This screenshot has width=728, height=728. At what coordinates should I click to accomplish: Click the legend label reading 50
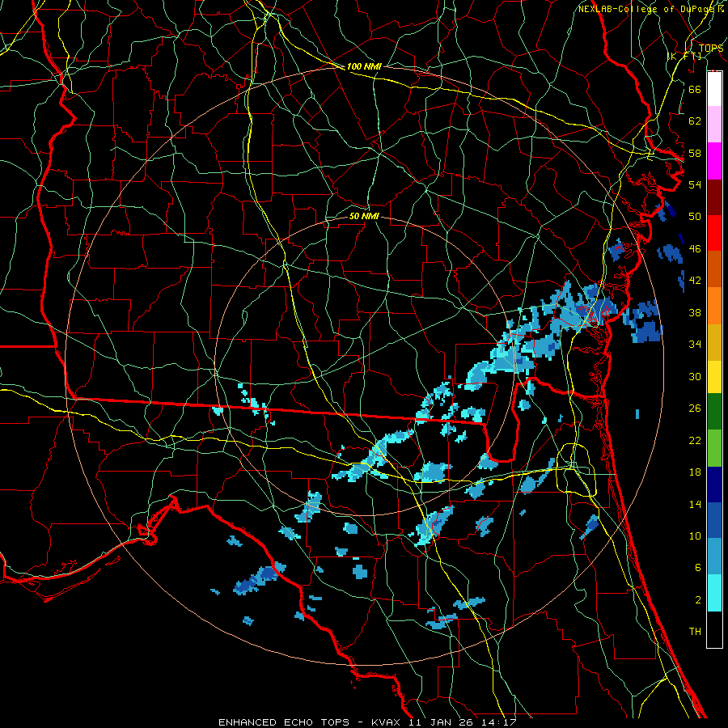point(695,217)
